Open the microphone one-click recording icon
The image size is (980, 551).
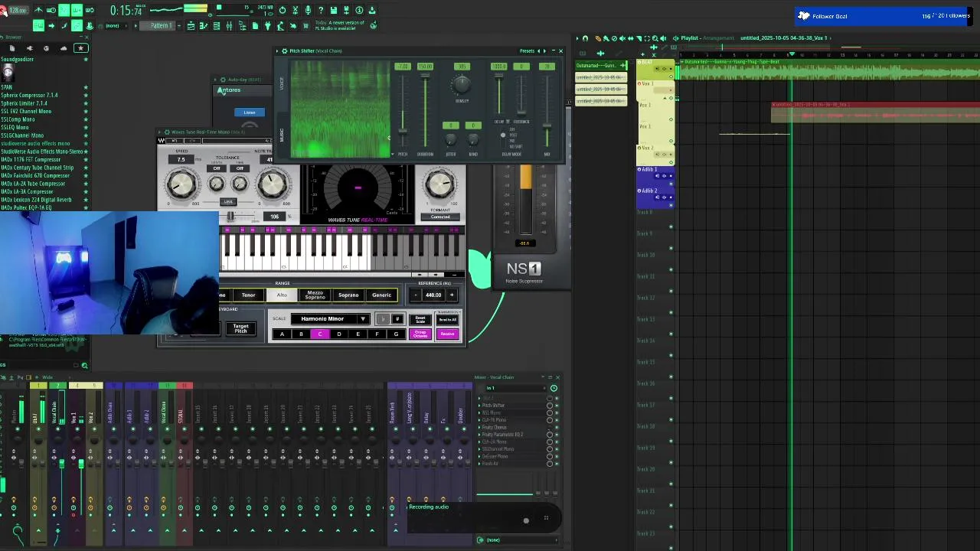click(x=308, y=10)
